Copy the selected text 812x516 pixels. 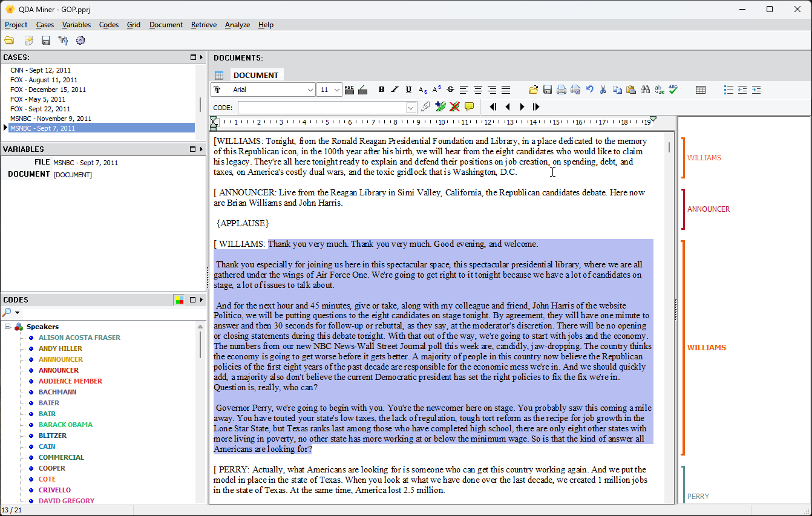[x=617, y=90]
